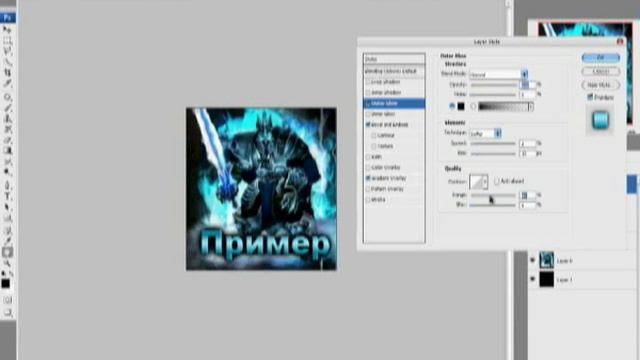The width and height of the screenshot is (640, 360).
Task: Select the Pen tool
Action: coord(7,185)
